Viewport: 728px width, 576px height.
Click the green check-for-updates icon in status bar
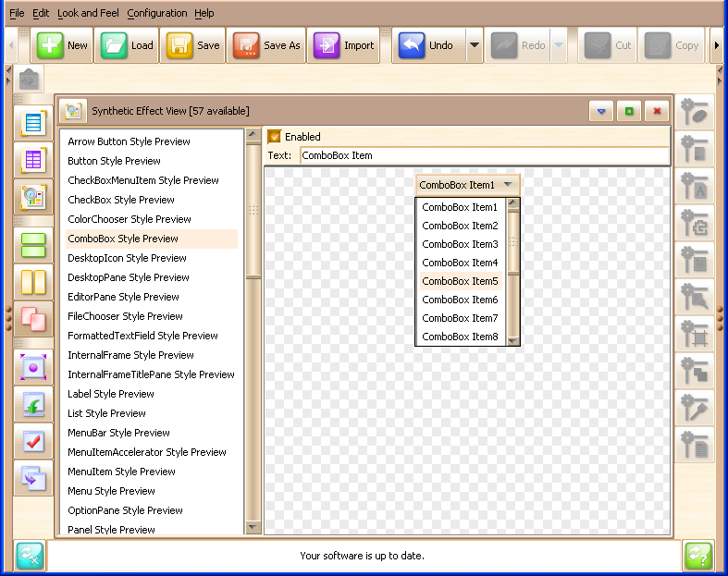[698, 556]
